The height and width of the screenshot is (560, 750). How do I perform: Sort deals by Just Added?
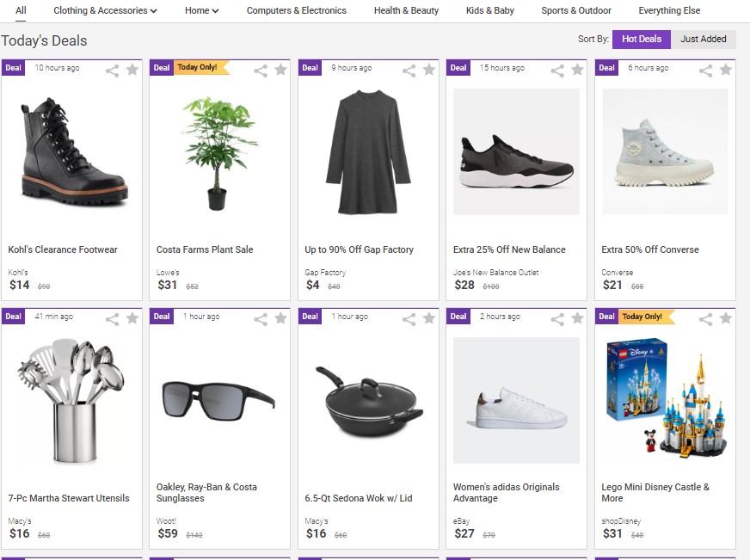point(704,40)
